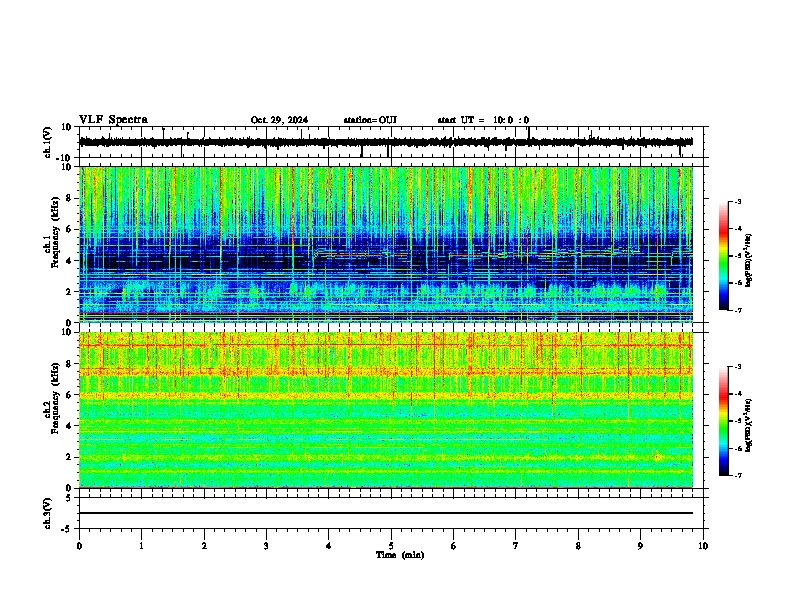This screenshot has height=612, width=792.
Task: Click the "station=OUI" label
Action: (370, 120)
